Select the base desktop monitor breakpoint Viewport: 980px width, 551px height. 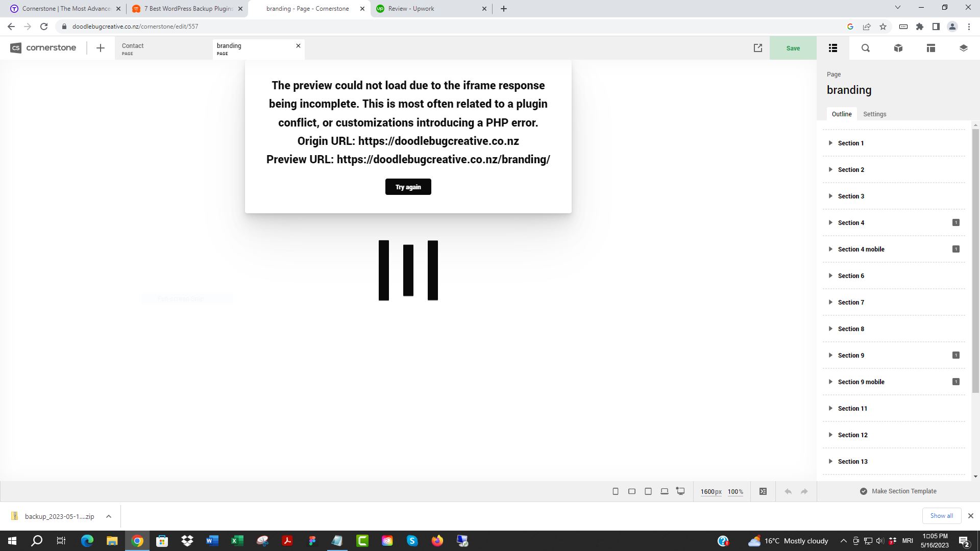(681, 491)
